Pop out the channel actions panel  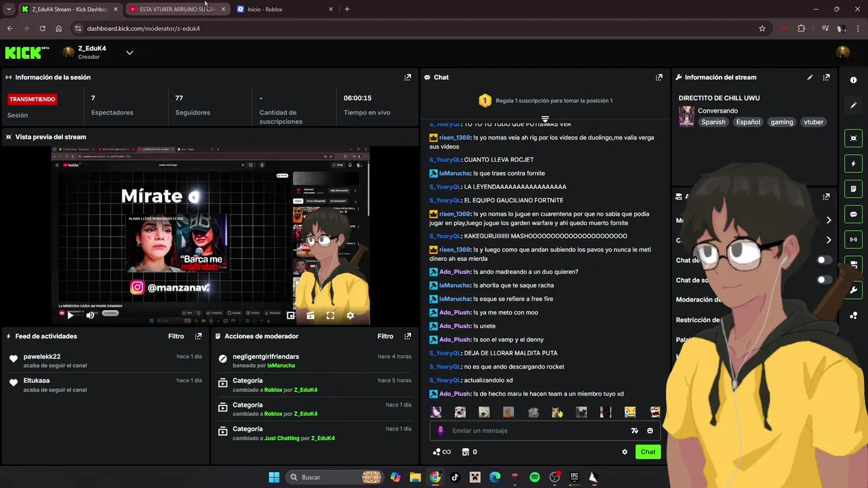pyautogui.click(x=826, y=197)
